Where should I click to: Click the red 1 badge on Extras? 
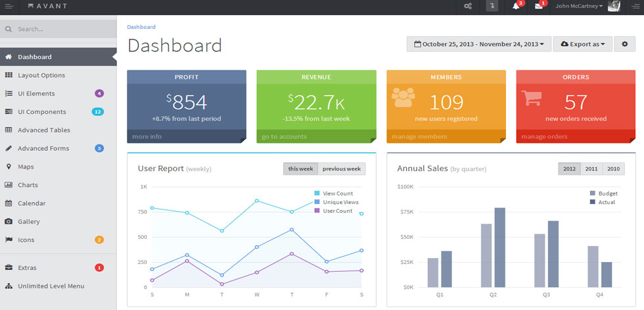click(99, 268)
